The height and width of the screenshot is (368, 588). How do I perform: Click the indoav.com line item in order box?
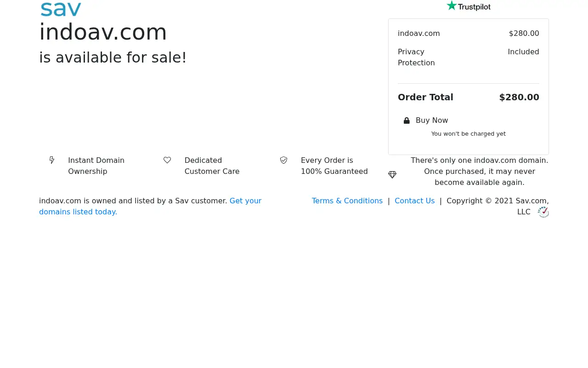(x=419, y=33)
